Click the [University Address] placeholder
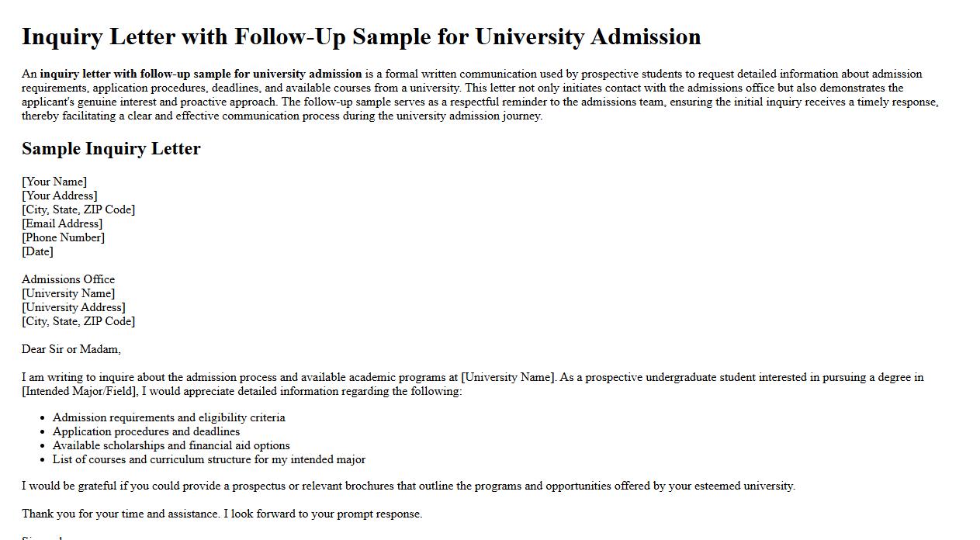Image resolution: width=980 pixels, height=540 pixels. [73, 307]
